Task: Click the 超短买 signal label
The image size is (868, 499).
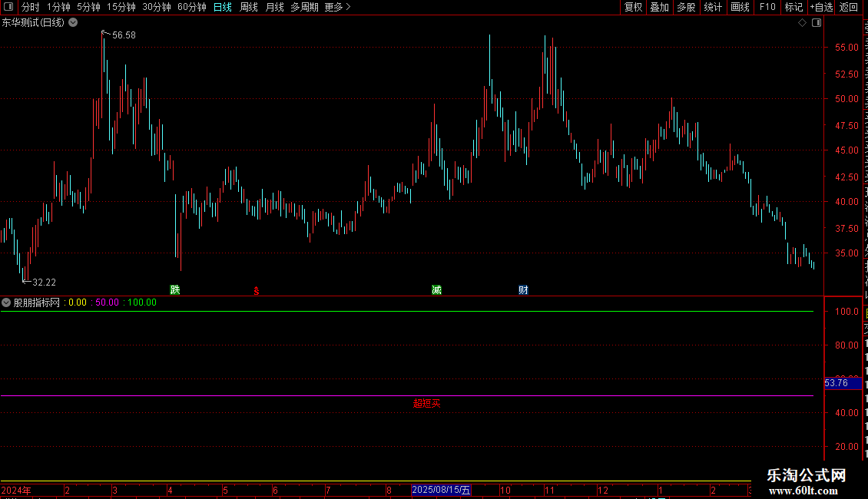Action: (427, 403)
